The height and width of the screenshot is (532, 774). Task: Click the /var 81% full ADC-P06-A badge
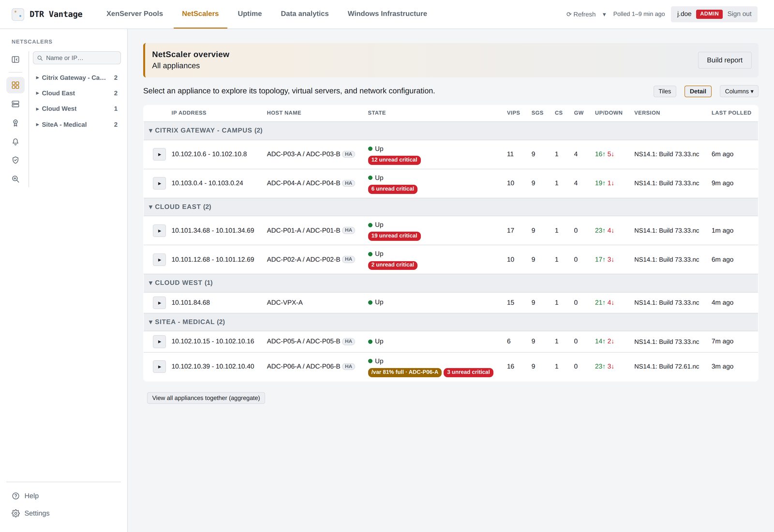pos(405,372)
